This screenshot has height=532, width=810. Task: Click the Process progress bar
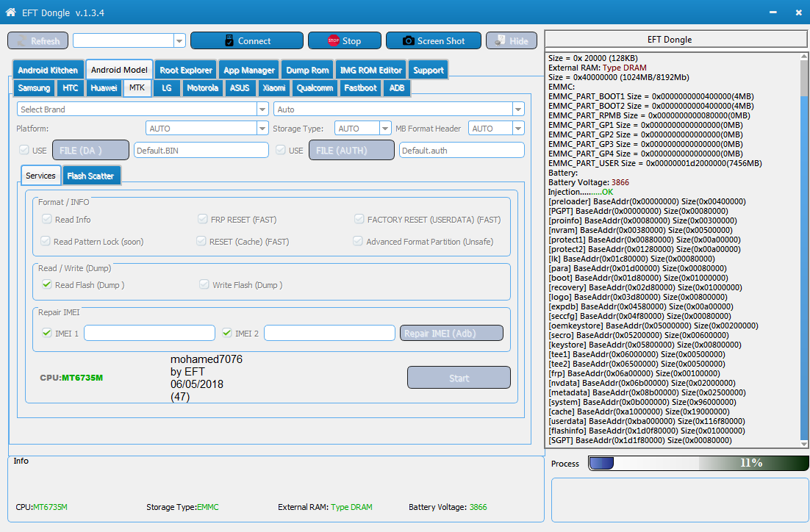[x=698, y=463]
